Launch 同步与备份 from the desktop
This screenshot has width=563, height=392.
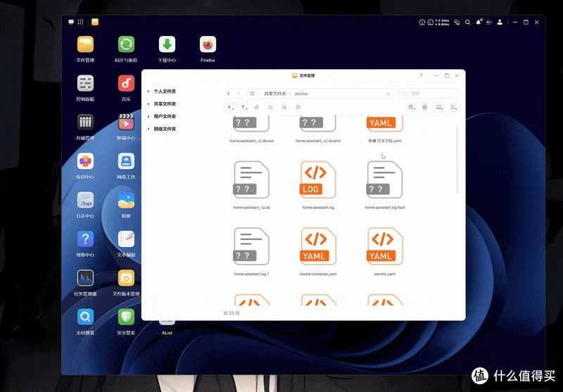pos(126,44)
